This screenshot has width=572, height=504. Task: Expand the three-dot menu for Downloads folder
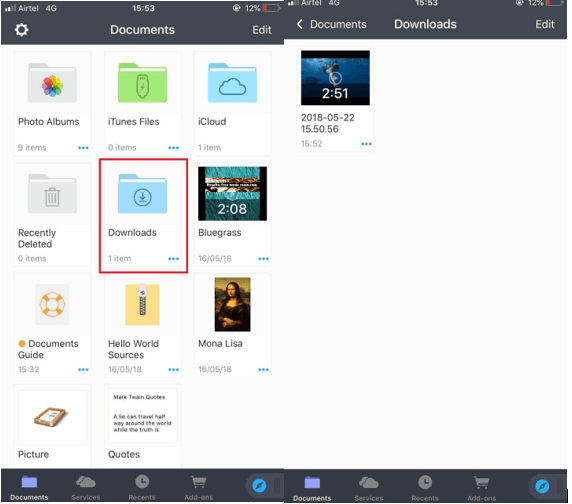[x=173, y=259]
